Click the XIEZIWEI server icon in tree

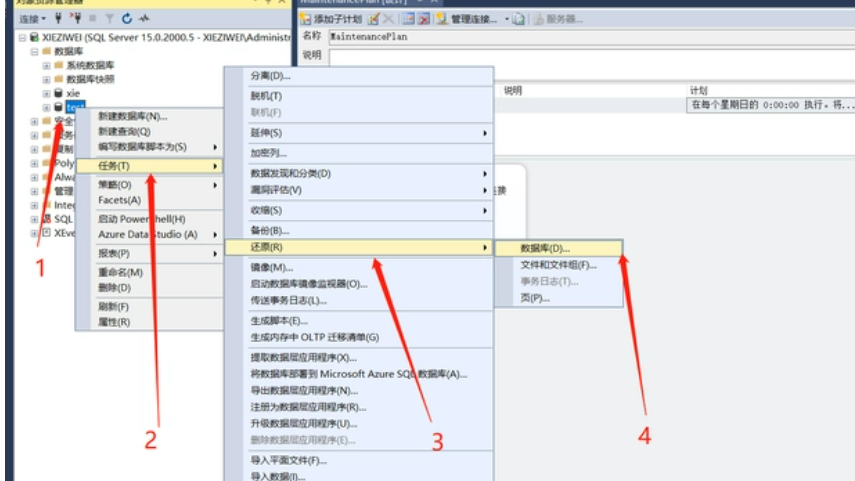[34, 37]
